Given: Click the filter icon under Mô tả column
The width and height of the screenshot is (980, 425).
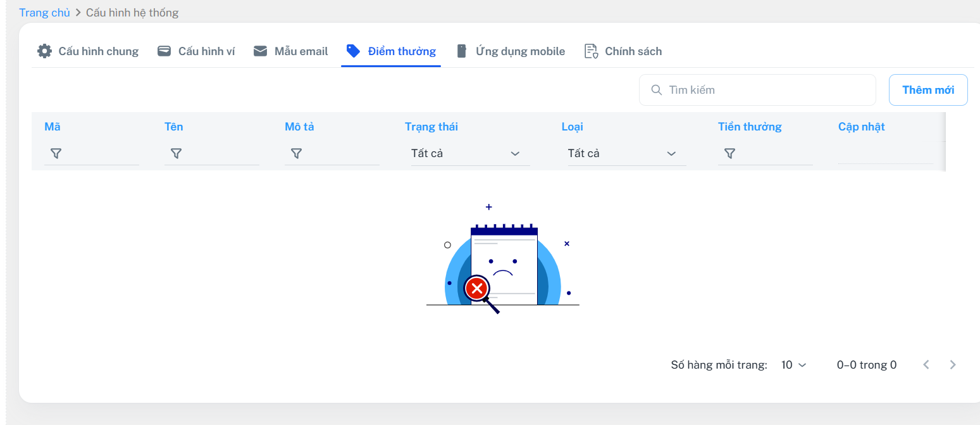Looking at the screenshot, I should pos(296,153).
